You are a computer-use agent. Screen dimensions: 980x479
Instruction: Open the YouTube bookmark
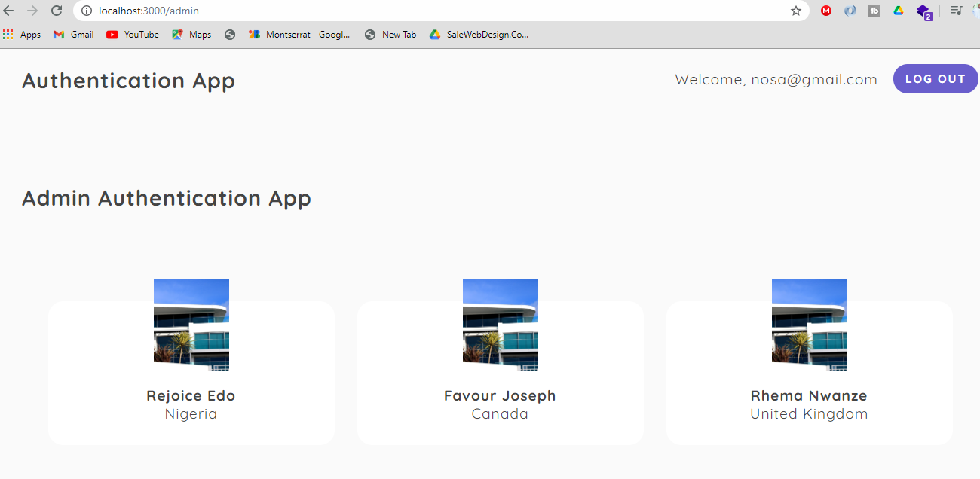click(x=133, y=35)
